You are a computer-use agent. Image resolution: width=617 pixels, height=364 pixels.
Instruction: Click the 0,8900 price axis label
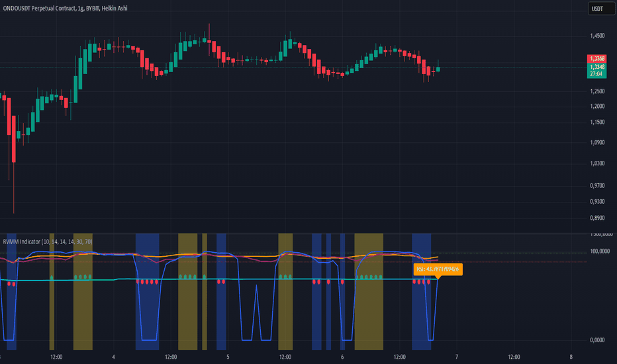(x=597, y=218)
